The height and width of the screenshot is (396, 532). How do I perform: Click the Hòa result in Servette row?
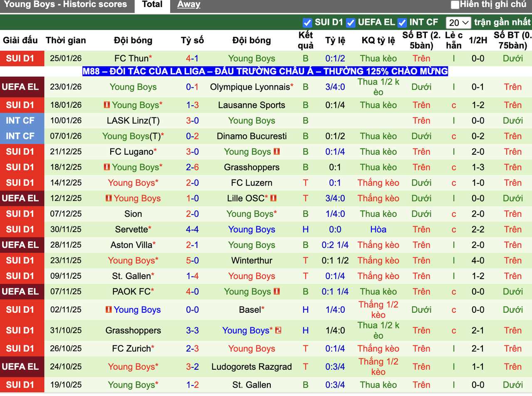pyautogui.click(x=378, y=230)
